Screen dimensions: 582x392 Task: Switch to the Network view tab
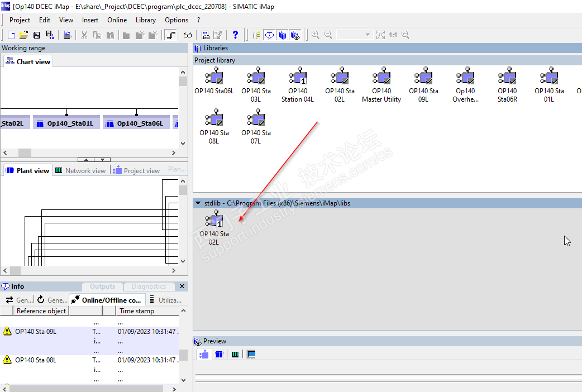(80, 170)
